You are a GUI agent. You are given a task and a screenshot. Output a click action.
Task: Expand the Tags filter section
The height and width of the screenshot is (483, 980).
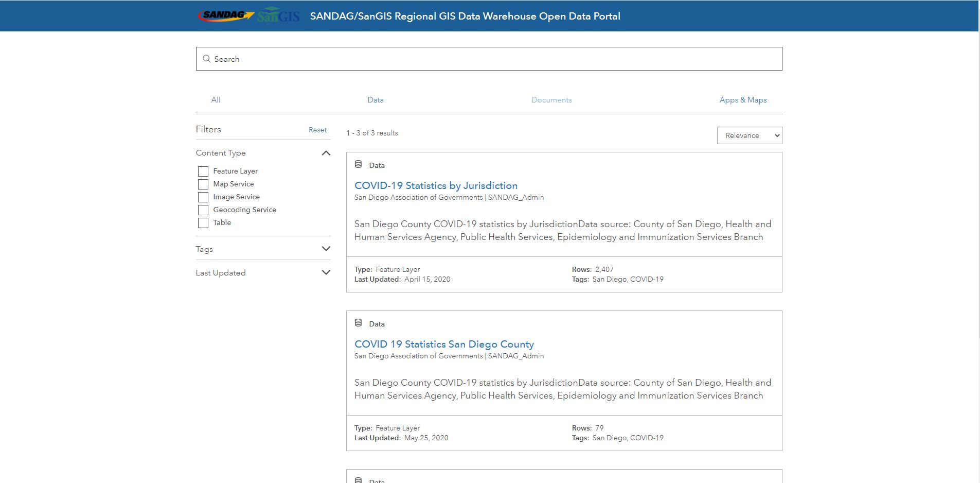point(326,249)
